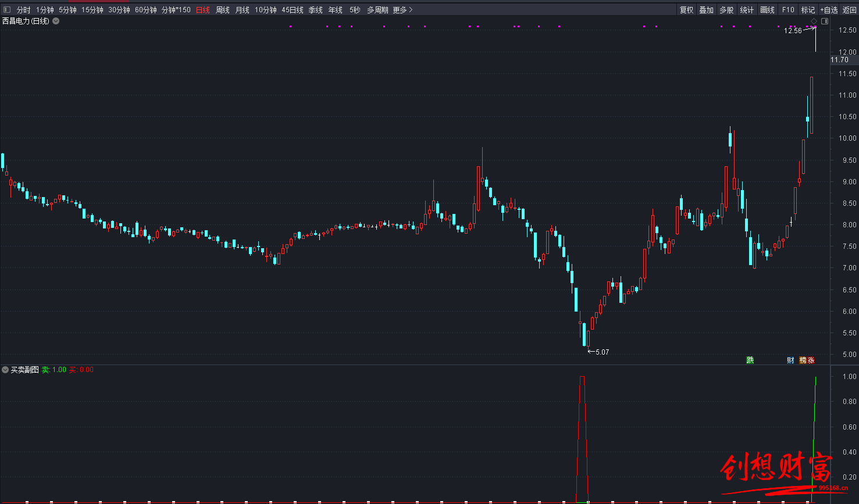Viewport: 859px width, 504px height.
Task: Activate the 画线 drawing tool
Action: click(768, 10)
